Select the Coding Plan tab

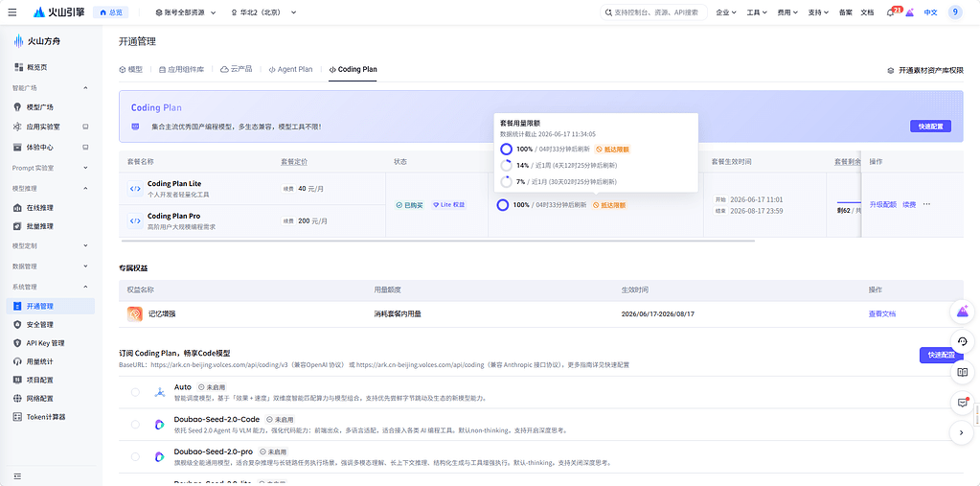click(353, 69)
